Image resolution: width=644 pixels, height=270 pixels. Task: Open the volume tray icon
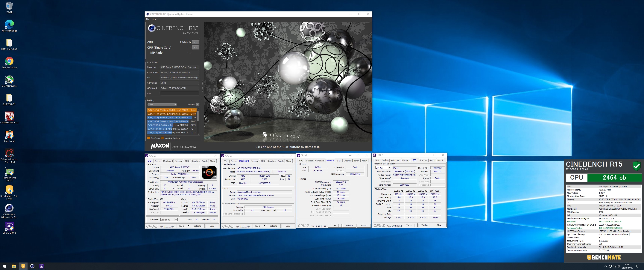point(614,266)
